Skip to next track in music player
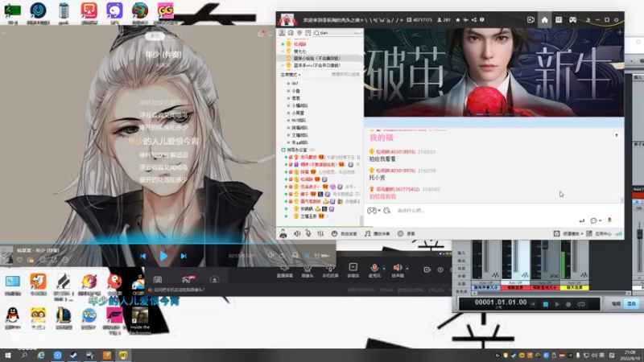The height and width of the screenshot is (362, 644). (184, 256)
